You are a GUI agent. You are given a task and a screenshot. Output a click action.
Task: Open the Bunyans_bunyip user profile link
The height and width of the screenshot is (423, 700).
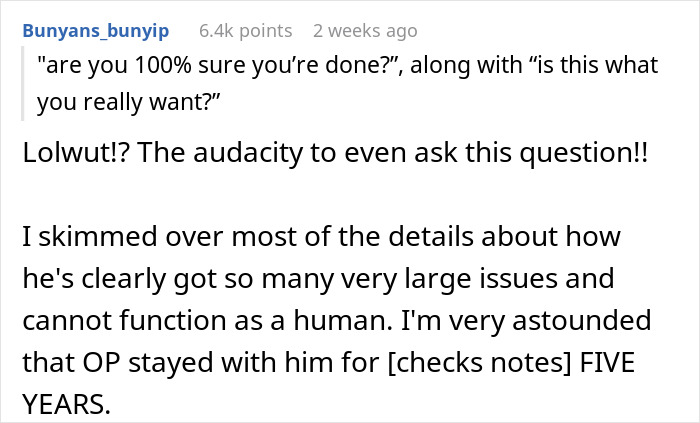(96, 31)
